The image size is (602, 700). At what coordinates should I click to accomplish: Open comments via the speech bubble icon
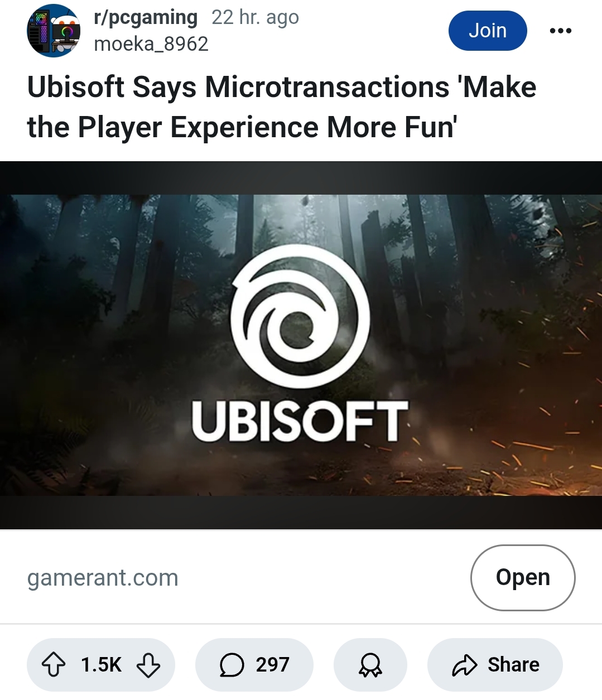pos(232,665)
